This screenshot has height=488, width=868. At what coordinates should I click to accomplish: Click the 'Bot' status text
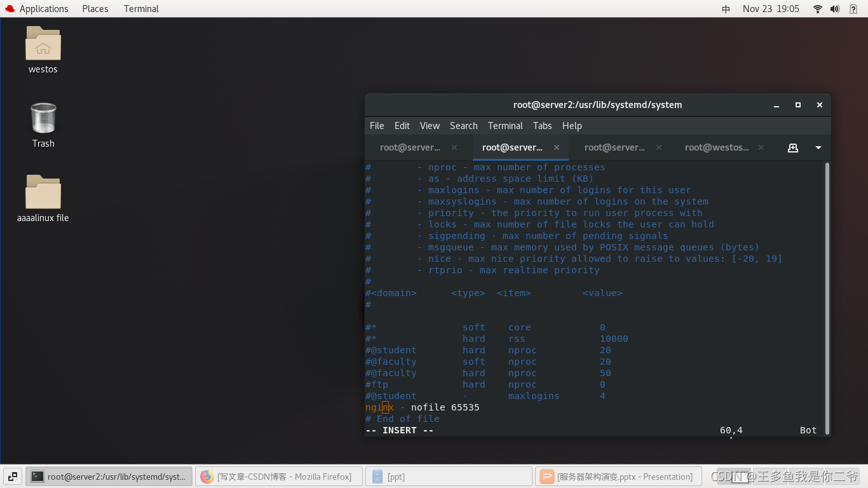point(808,430)
